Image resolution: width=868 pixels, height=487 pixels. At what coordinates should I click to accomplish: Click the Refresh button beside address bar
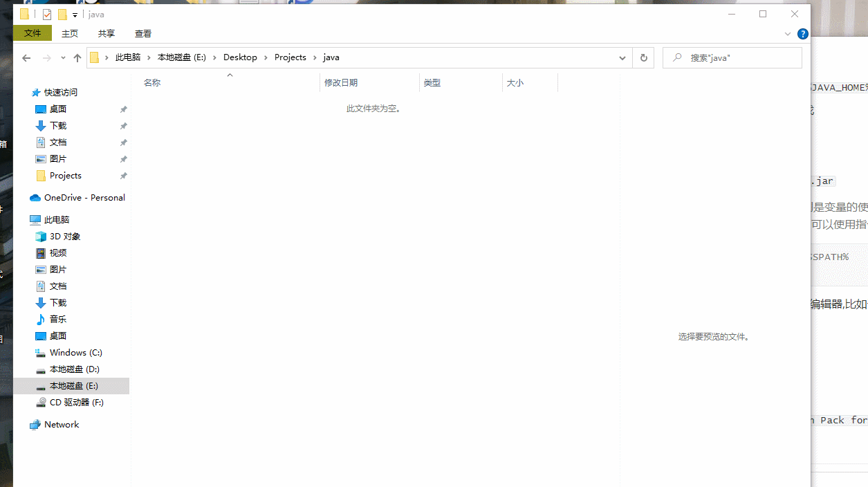pyautogui.click(x=643, y=58)
